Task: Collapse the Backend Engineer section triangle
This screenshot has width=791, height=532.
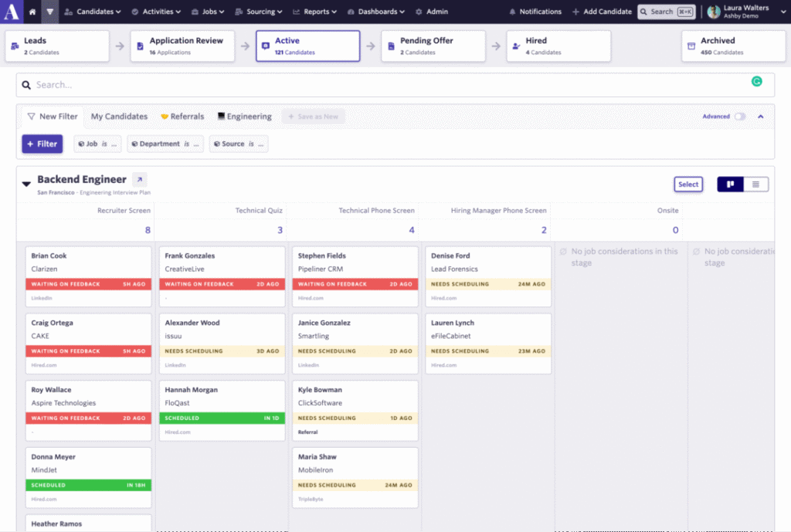Action: [x=26, y=184]
